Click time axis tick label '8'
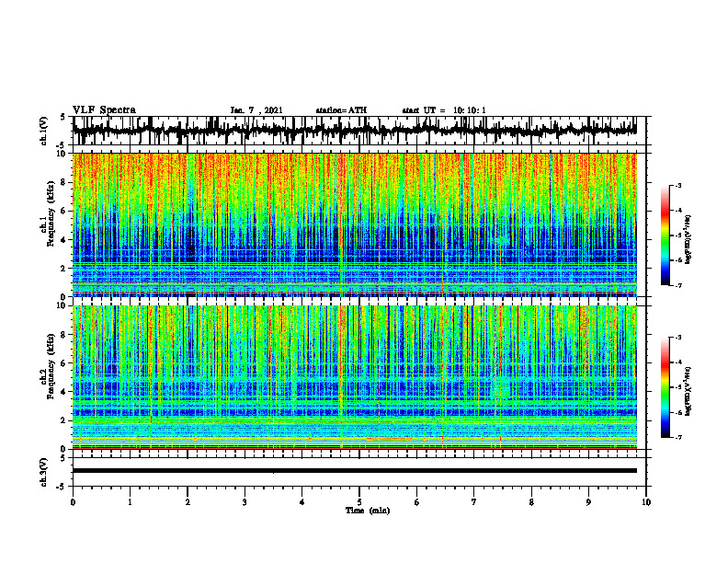Image resolution: width=728 pixels, height=563 pixels. [531, 502]
